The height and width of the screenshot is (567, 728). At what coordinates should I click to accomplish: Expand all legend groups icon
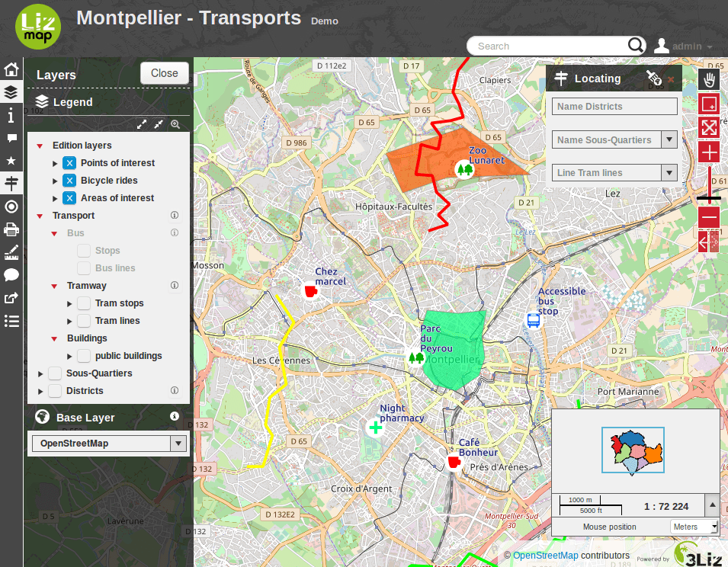[142, 124]
